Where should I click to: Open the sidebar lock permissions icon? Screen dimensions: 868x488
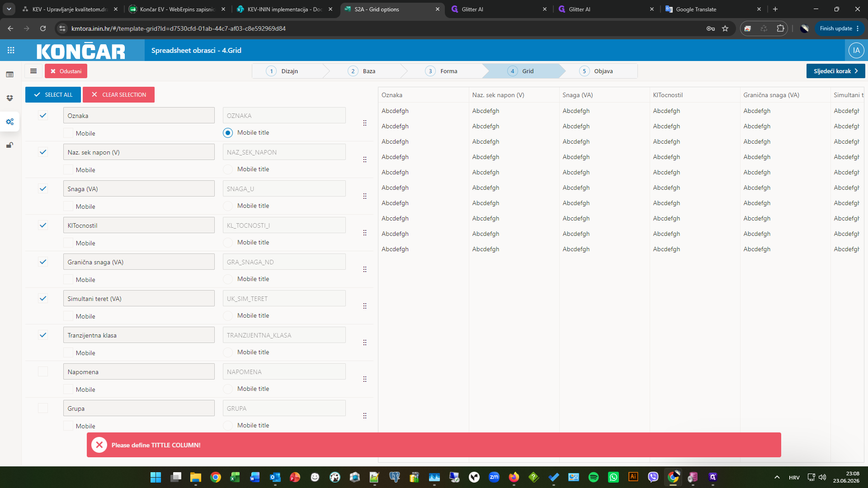coord(9,145)
